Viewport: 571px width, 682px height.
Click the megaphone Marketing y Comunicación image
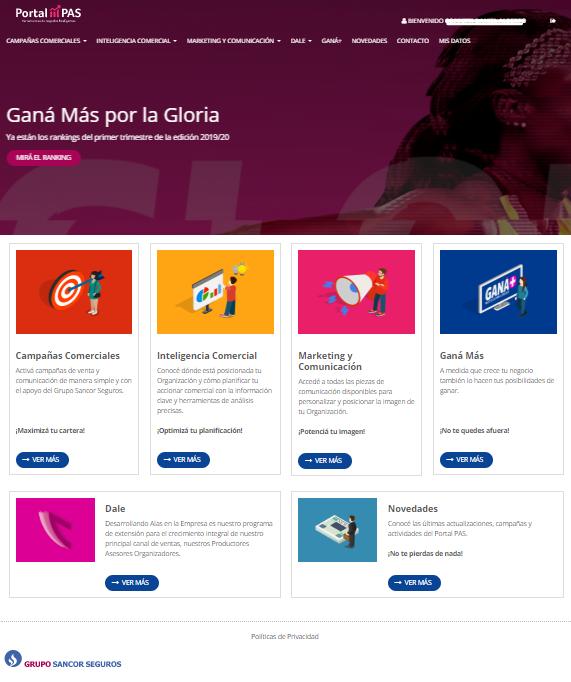point(356,292)
